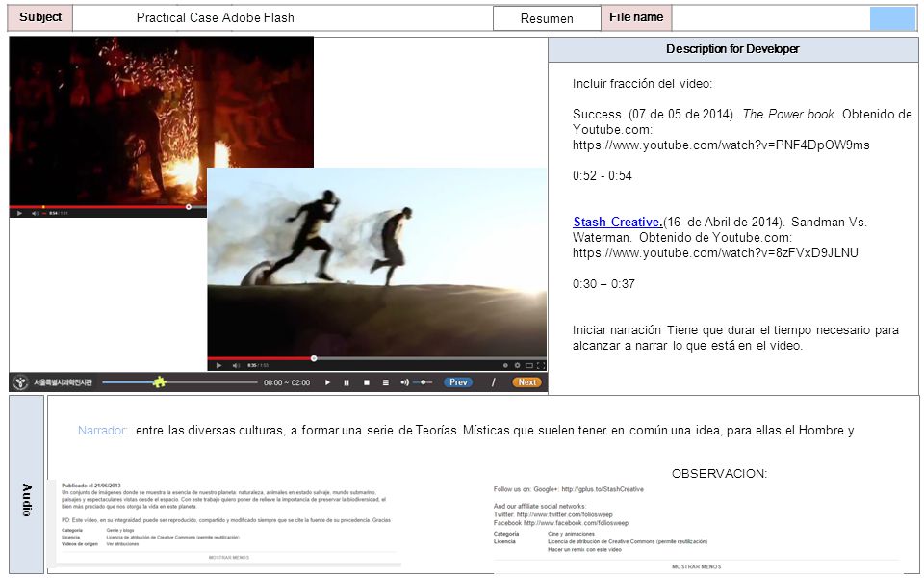This screenshot has width=924, height=578.
Task: Click 'Hacer un remix con este vídeo'
Action: click(x=584, y=550)
